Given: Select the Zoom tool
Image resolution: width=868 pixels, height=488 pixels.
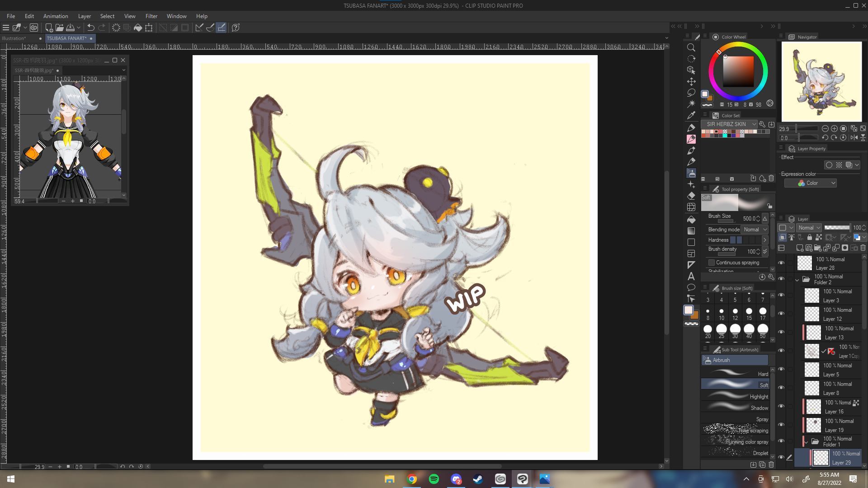Looking at the screenshot, I should coord(691,47).
